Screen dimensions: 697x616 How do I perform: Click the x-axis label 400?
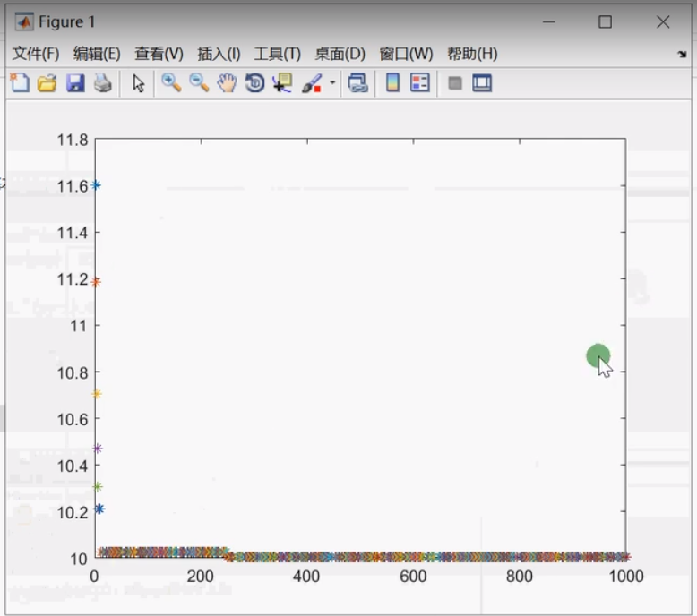click(x=306, y=577)
